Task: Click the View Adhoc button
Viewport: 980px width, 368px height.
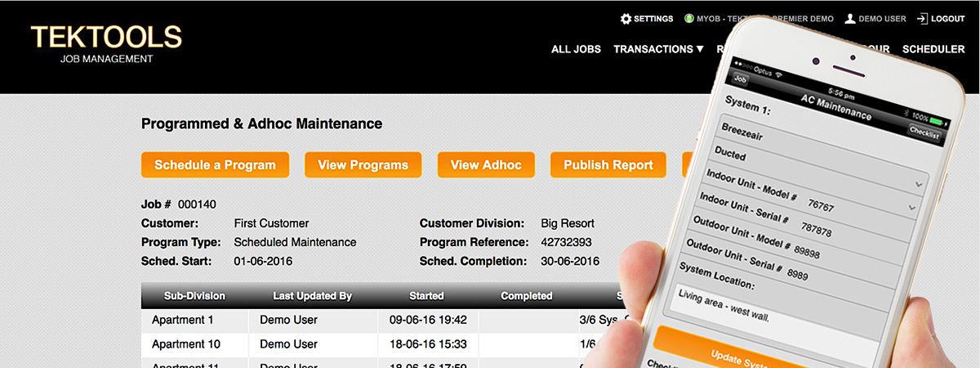Action: [x=486, y=164]
